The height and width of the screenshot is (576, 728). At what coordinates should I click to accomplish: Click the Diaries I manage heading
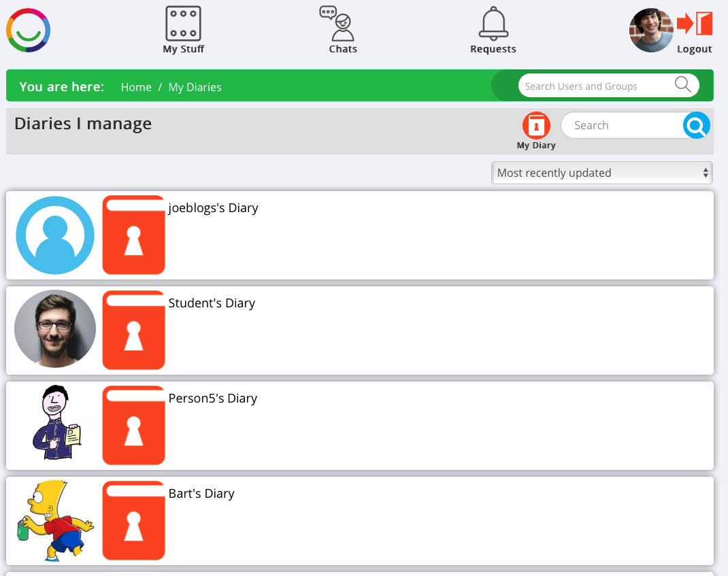(83, 124)
